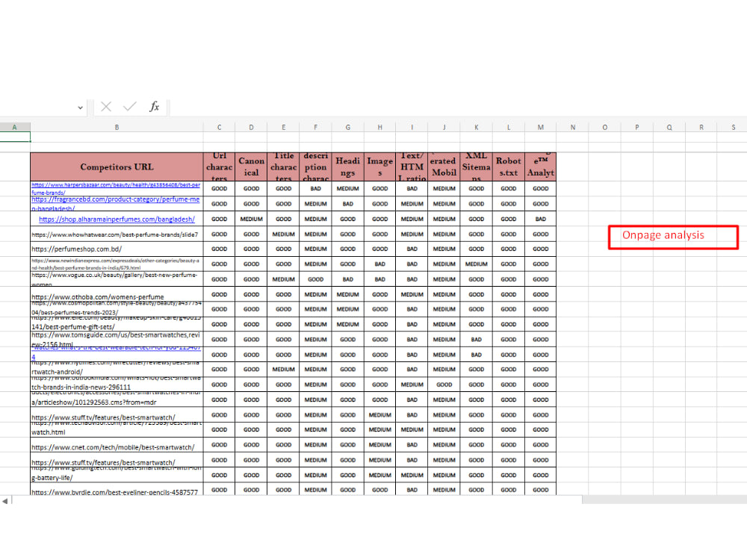This screenshot has width=747, height=560.
Task: Click the cnet.com best-smartwatch URL cell
Action: (117, 445)
